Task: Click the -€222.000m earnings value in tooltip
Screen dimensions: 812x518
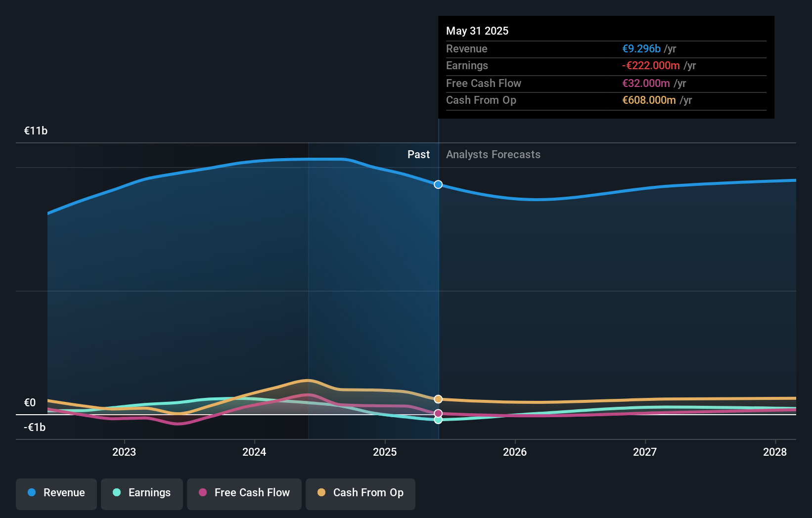Action: (x=651, y=65)
